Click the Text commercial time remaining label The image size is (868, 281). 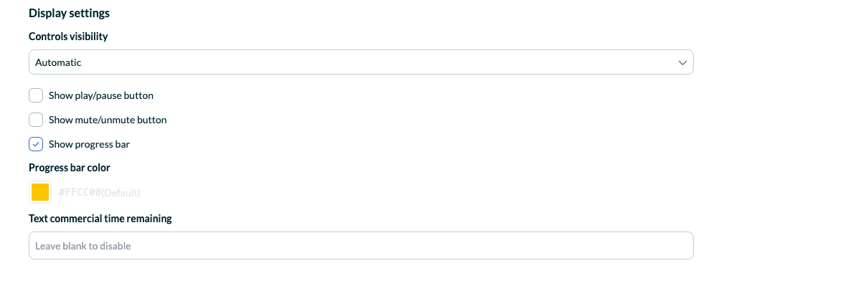click(100, 219)
